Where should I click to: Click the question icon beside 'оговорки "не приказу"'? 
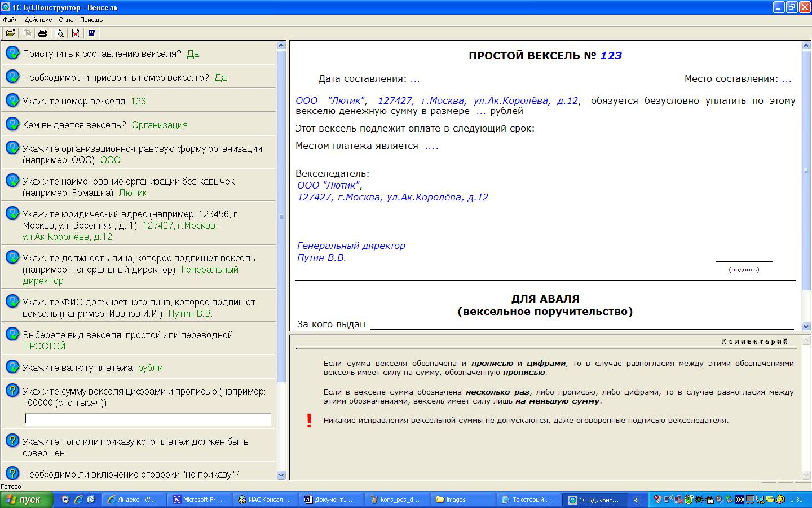pos(12,473)
